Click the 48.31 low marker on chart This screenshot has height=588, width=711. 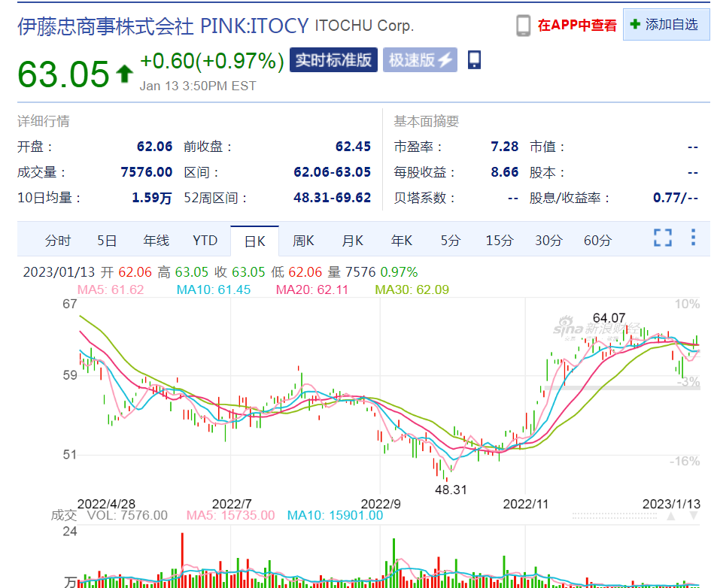450,489
